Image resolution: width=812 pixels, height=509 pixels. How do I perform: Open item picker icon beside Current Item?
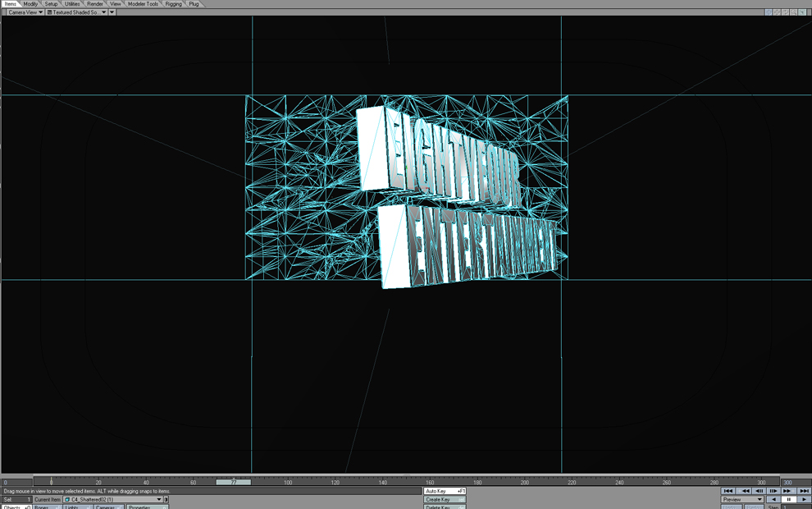pyautogui.click(x=166, y=499)
